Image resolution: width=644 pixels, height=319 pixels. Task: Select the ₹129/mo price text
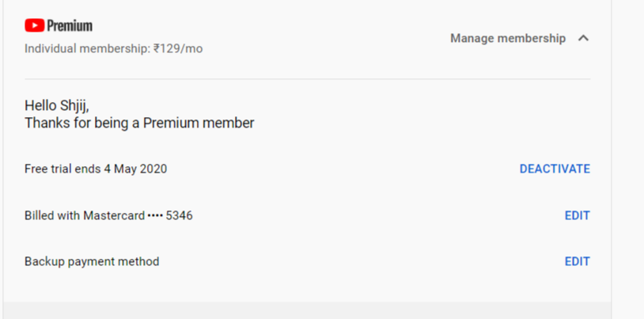(x=178, y=49)
